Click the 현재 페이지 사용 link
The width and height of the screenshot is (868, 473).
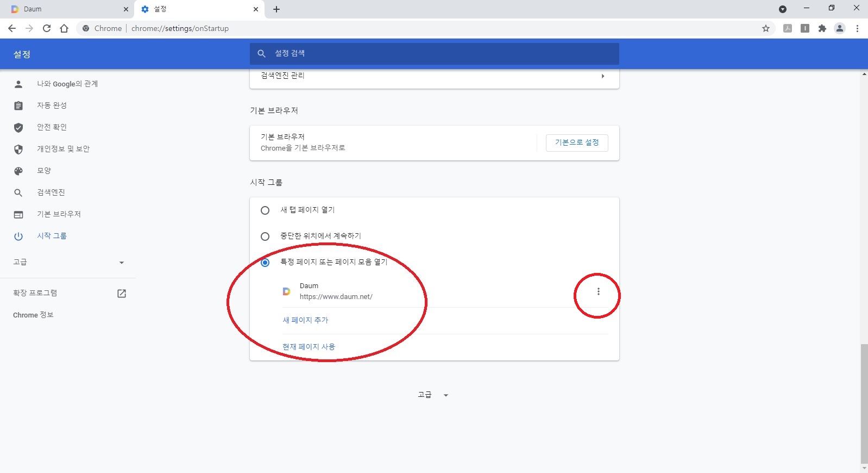click(309, 347)
